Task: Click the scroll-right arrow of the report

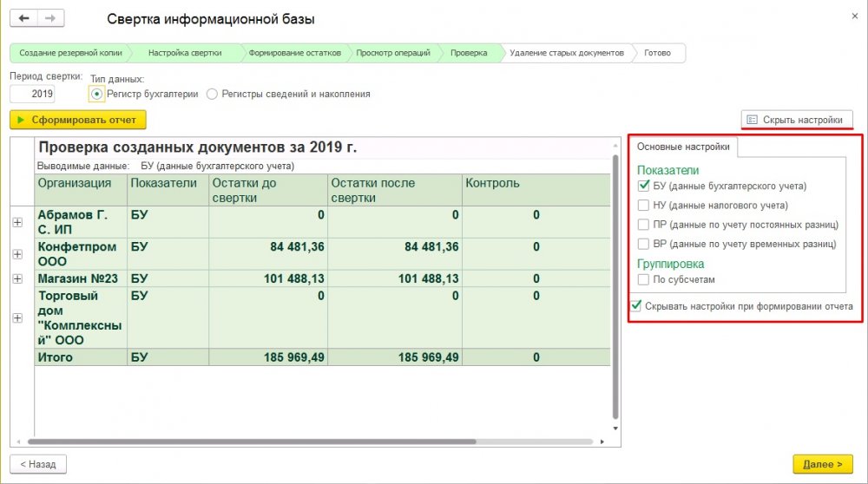Action: click(x=602, y=442)
